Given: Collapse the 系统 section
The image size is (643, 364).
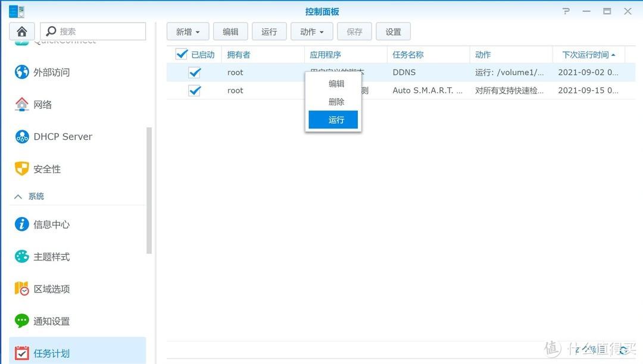Looking at the screenshot, I should click(x=18, y=196).
